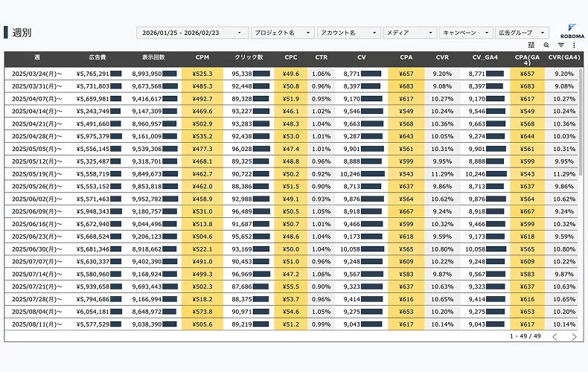Expand the プロジェクト名 dropdown
The height and width of the screenshot is (372, 588).
[282, 33]
